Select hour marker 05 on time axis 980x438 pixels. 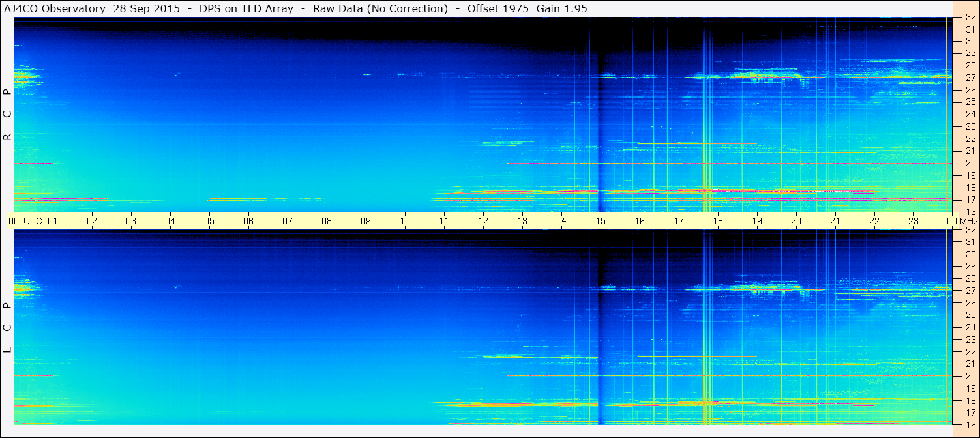[209, 221]
